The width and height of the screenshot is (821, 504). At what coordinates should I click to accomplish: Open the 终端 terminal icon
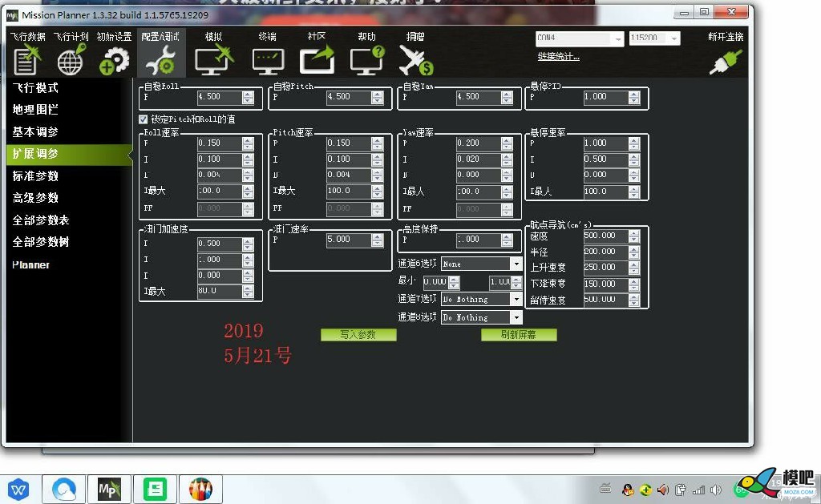pyautogui.click(x=268, y=61)
